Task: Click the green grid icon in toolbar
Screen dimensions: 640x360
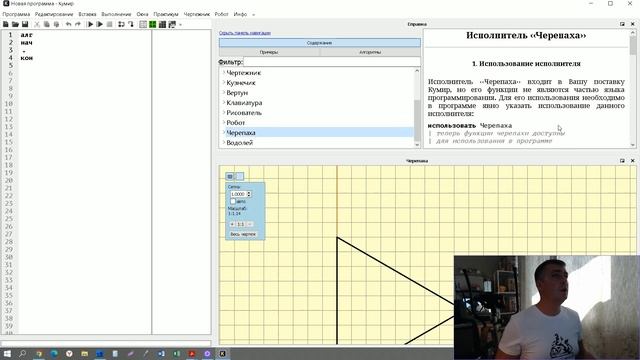Action: (153, 24)
